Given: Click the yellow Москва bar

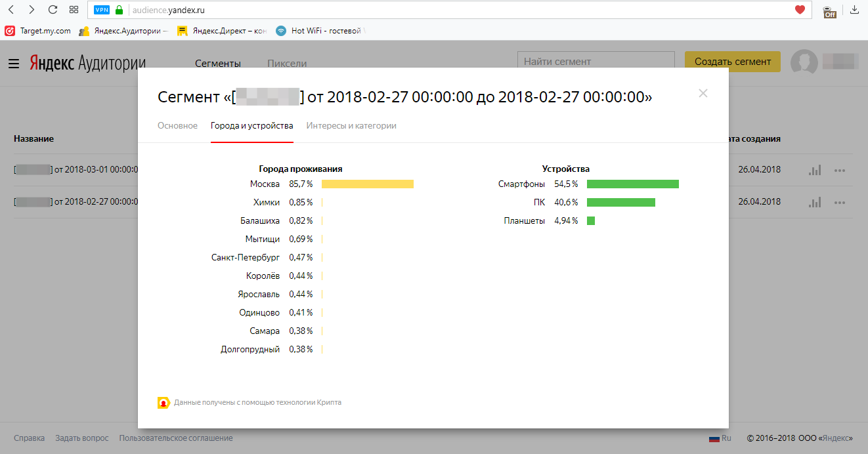Looking at the screenshot, I should (x=368, y=184).
